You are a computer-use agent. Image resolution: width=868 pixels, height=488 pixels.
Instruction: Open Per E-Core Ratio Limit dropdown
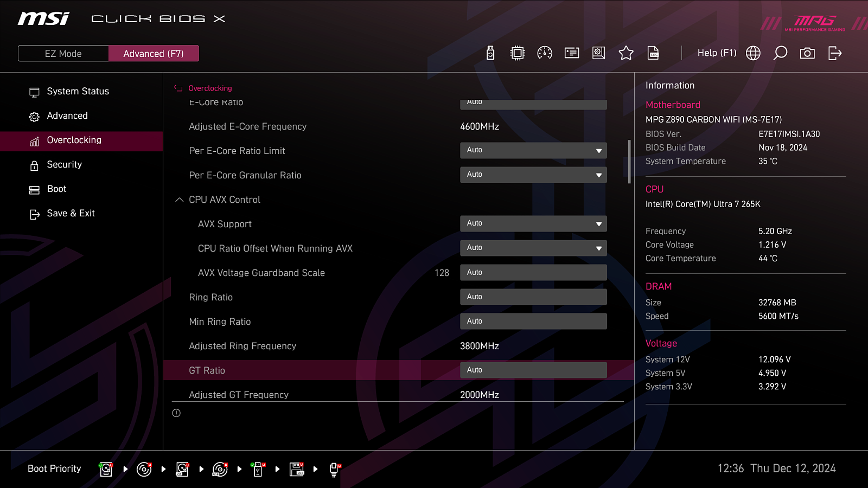pos(533,151)
